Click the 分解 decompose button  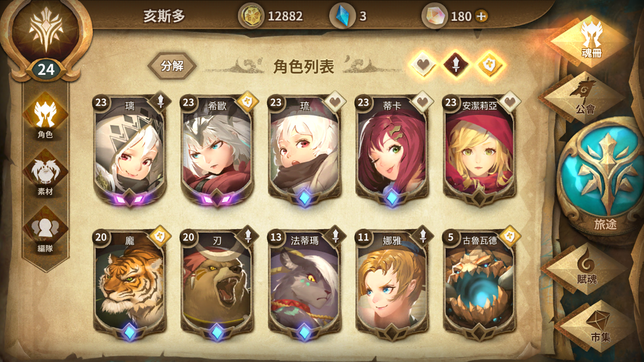(172, 65)
